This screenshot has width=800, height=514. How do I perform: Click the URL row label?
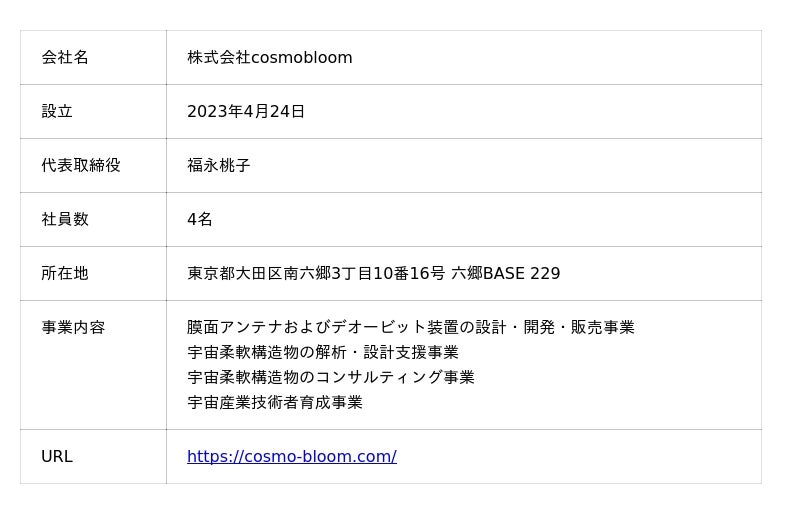click(57, 456)
